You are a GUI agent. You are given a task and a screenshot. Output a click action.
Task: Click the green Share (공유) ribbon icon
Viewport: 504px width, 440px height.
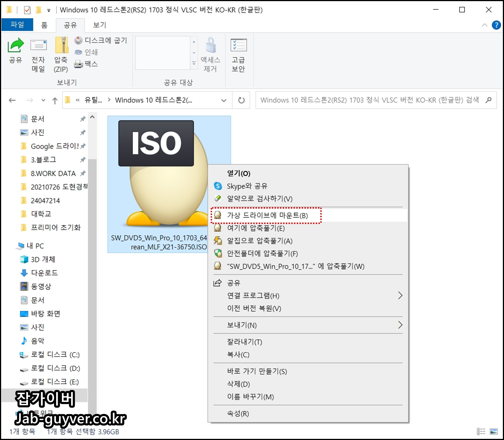[16, 45]
